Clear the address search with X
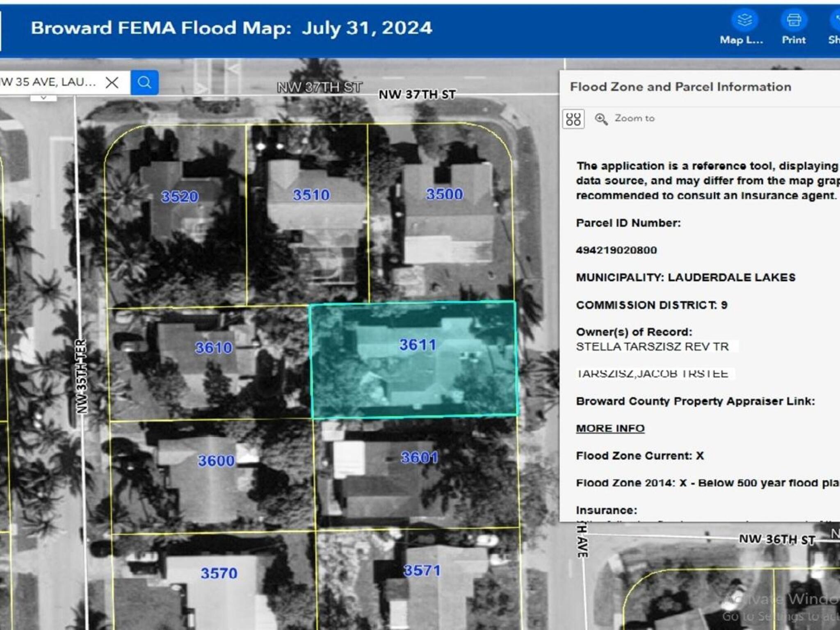Screen dimensions: 840x630 coord(112,82)
